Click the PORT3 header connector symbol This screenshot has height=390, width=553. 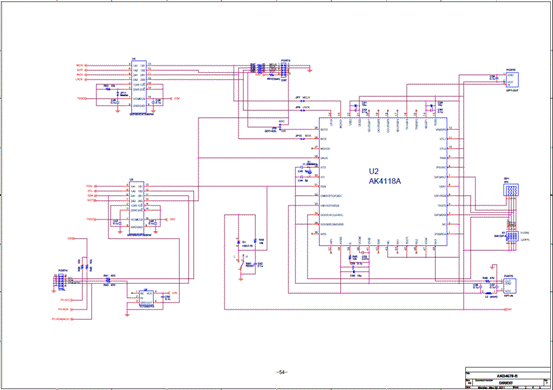tap(283, 70)
